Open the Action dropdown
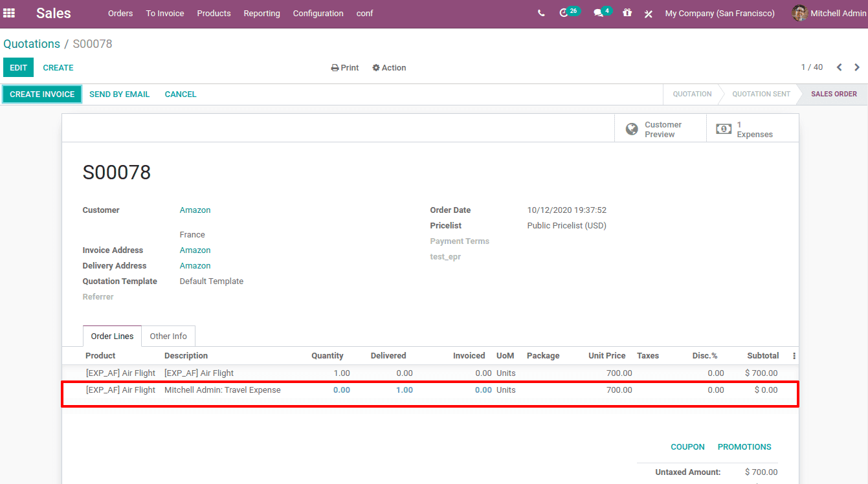 tap(389, 67)
